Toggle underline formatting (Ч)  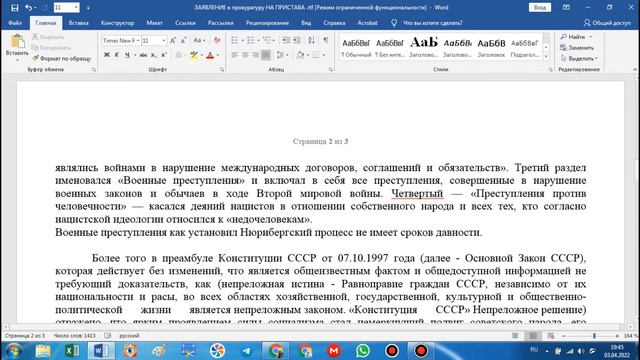[x=127, y=55]
